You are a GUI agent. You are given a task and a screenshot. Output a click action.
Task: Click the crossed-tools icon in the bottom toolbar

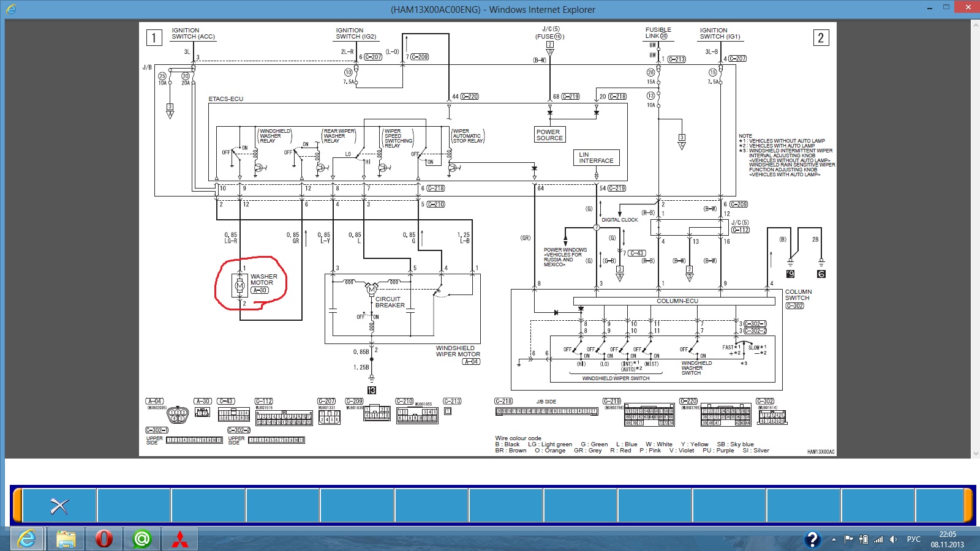(59, 506)
